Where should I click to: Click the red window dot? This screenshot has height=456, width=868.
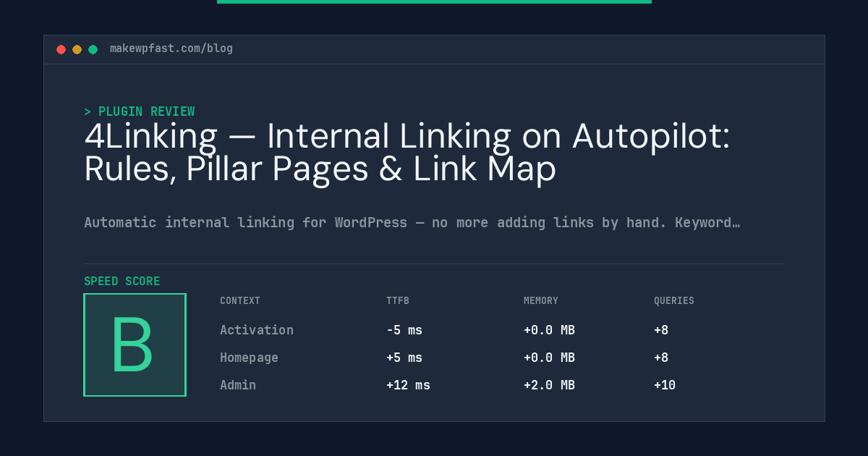[61, 49]
